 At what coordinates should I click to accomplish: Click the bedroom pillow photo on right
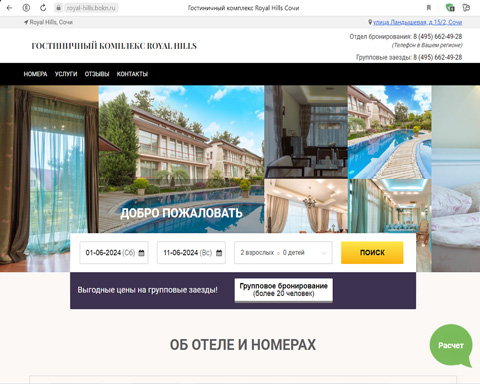(456, 179)
